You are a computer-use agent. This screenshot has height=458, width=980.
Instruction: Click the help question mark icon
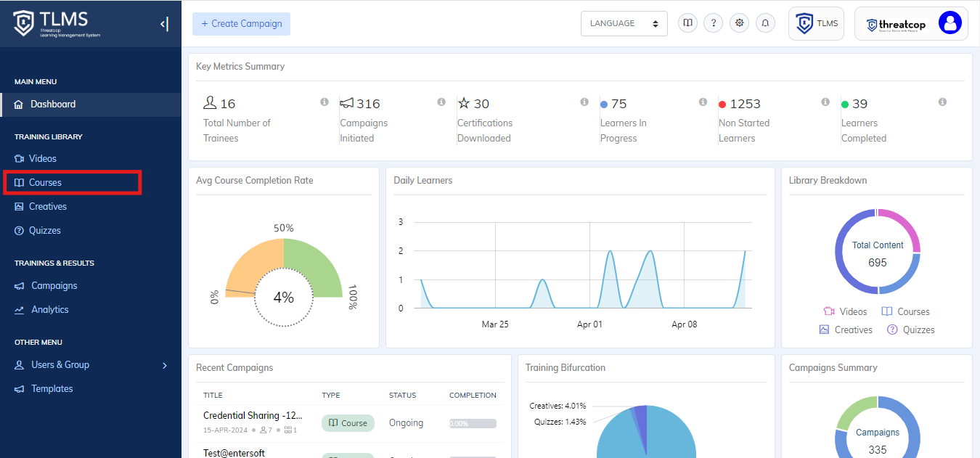[x=714, y=23]
